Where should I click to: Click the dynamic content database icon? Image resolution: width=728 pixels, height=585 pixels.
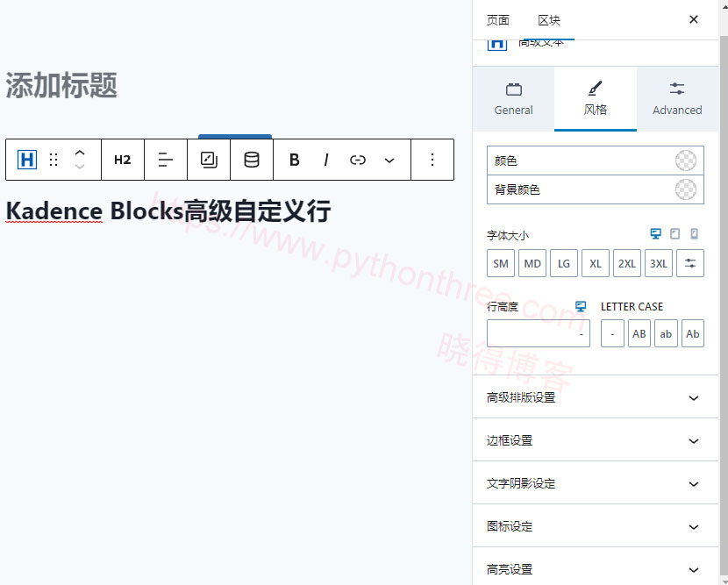click(252, 160)
